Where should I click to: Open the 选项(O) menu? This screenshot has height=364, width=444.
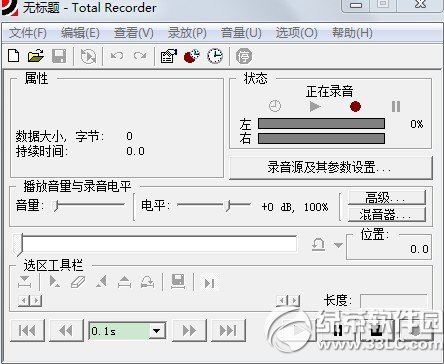296,33
